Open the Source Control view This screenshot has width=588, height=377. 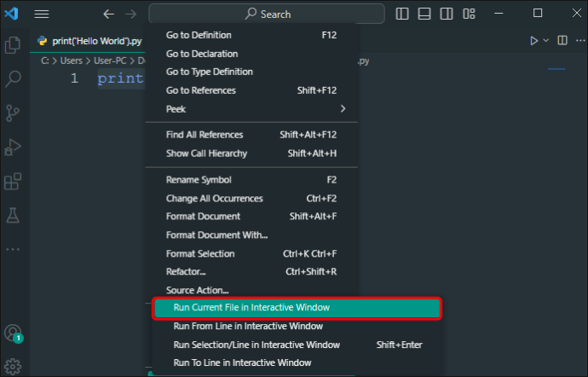(x=13, y=113)
